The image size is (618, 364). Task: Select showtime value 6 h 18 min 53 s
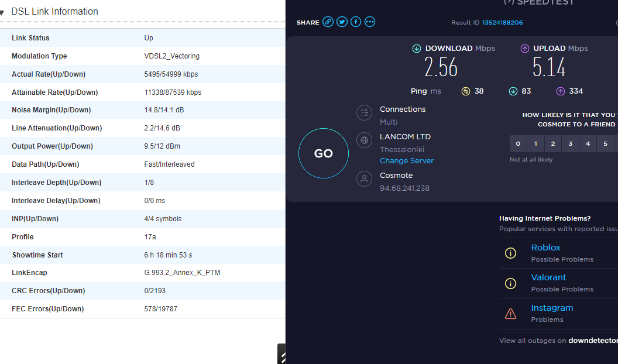(169, 255)
